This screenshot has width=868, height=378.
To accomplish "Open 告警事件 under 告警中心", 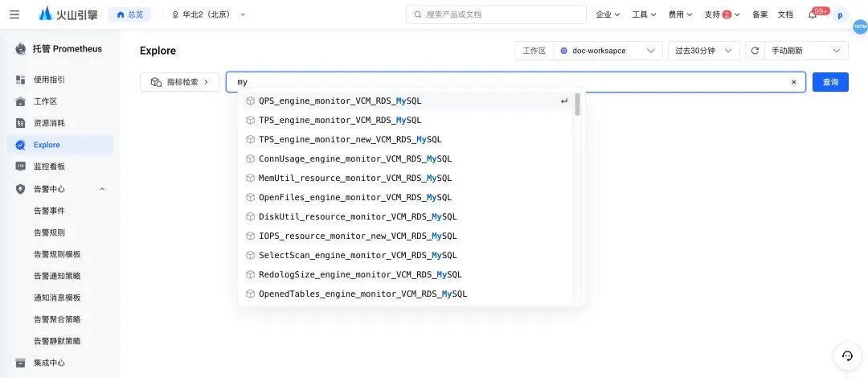I will pyautogui.click(x=49, y=211).
